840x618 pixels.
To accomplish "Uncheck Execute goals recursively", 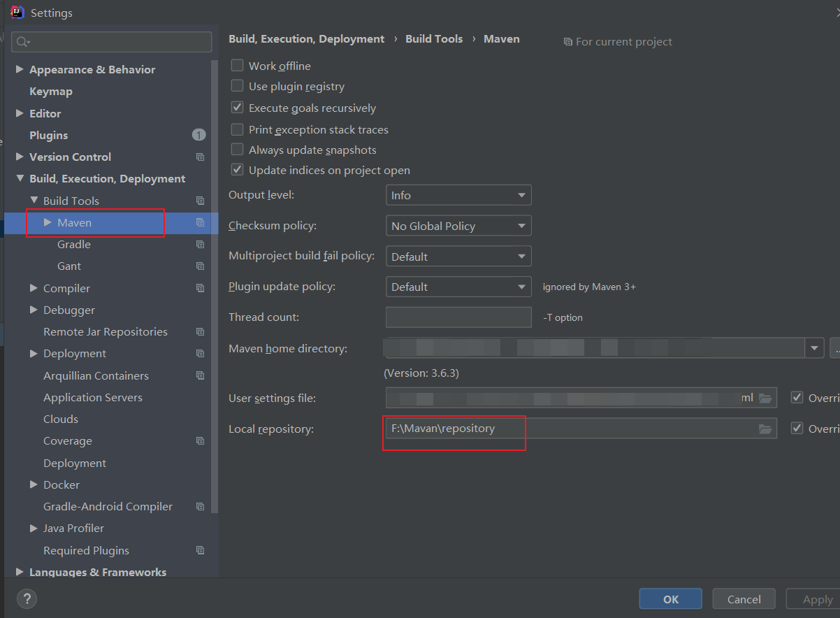I will pos(238,108).
